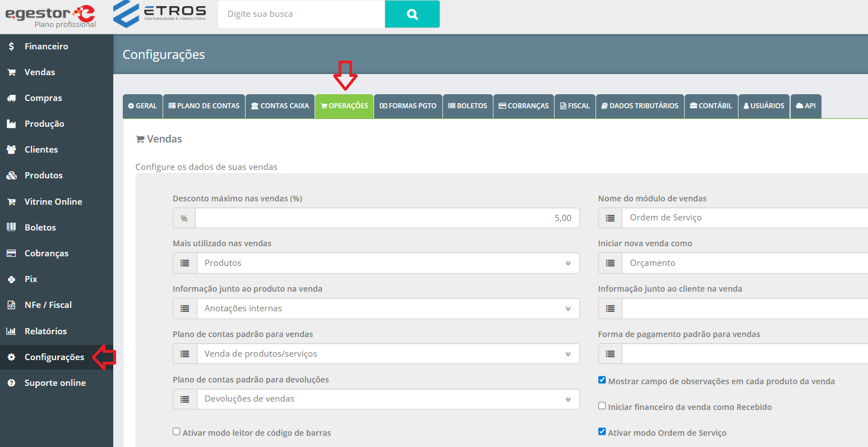Screen dimensions: 868x447
Task: Switch to the Formas Pgto tab
Action: pyautogui.click(x=408, y=106)
